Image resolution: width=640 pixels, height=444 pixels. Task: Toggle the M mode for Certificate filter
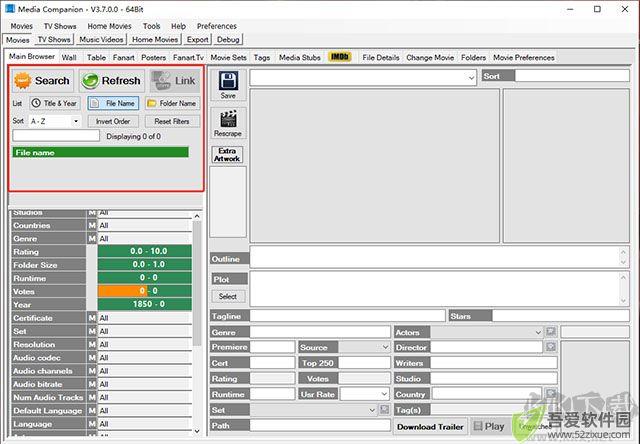click(x=92, y=318)
